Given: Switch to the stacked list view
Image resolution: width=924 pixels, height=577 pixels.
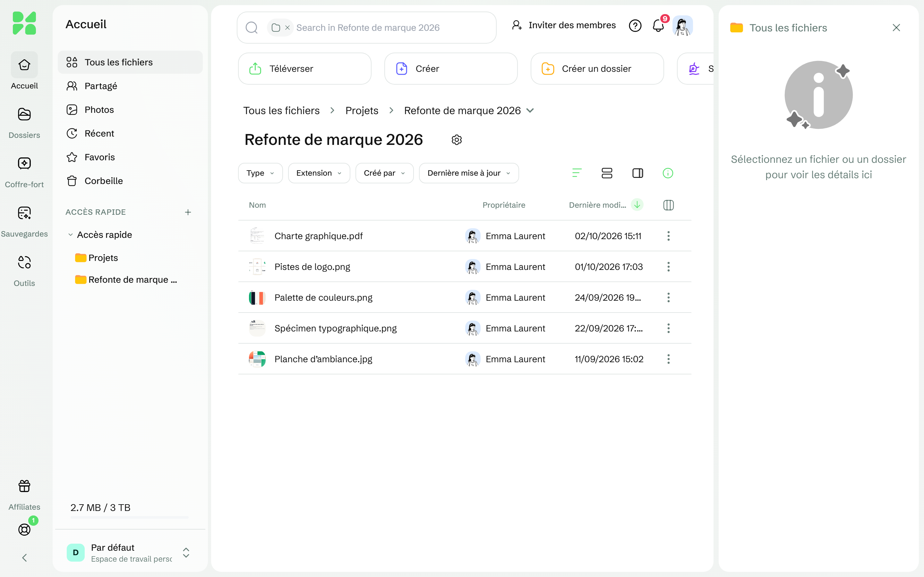Looking at the screenshot, I should tap(607, 173).
